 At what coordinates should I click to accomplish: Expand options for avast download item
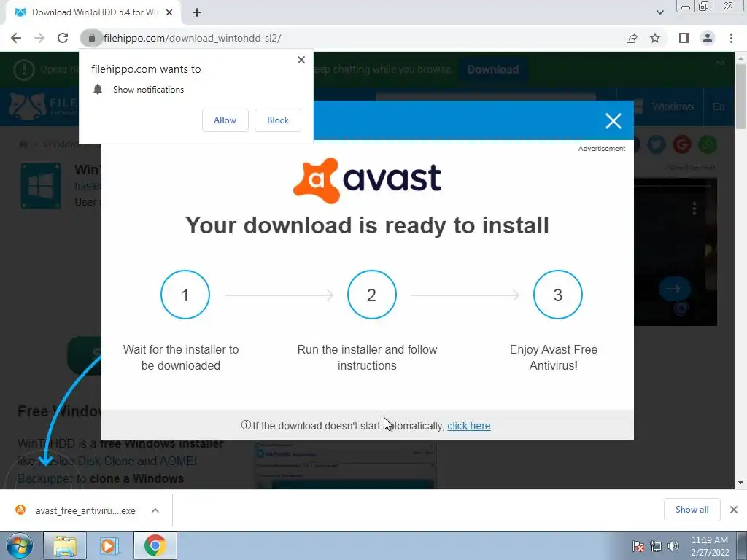tap(155, 510)
